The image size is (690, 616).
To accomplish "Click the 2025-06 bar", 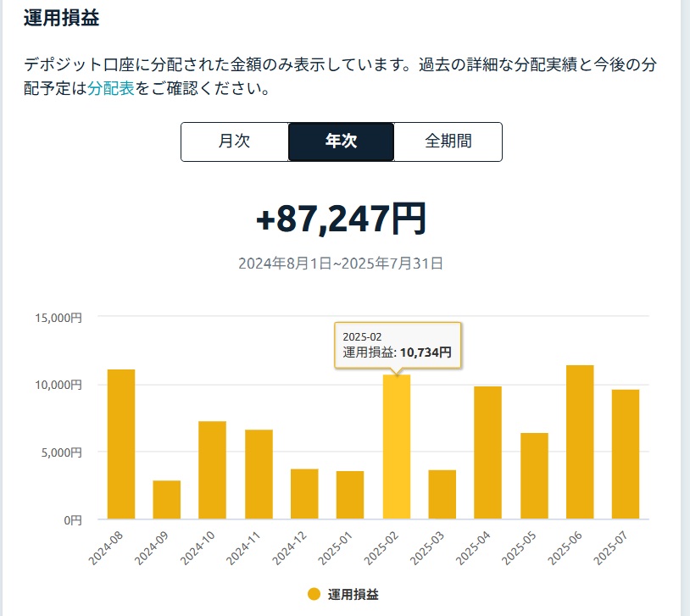I will (580, 442).
